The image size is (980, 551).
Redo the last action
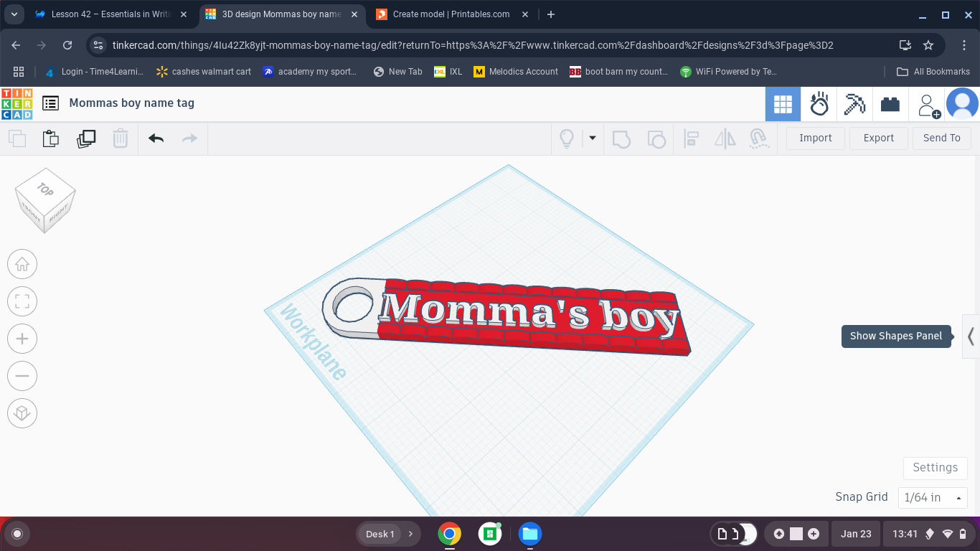coord(189,138)
